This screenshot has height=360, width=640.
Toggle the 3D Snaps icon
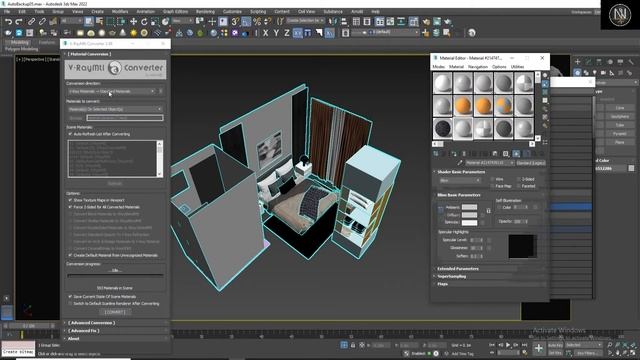click(x=235, y=22)
